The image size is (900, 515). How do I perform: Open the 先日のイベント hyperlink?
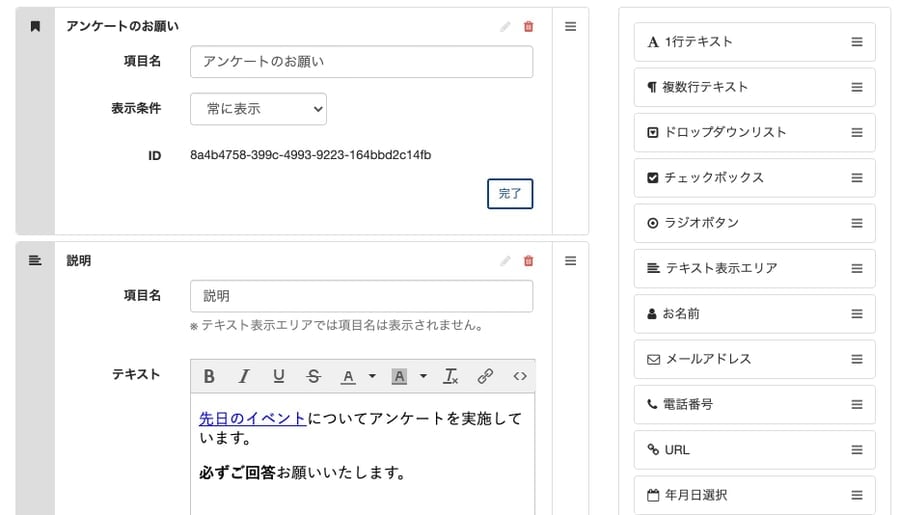coord(252,418)
